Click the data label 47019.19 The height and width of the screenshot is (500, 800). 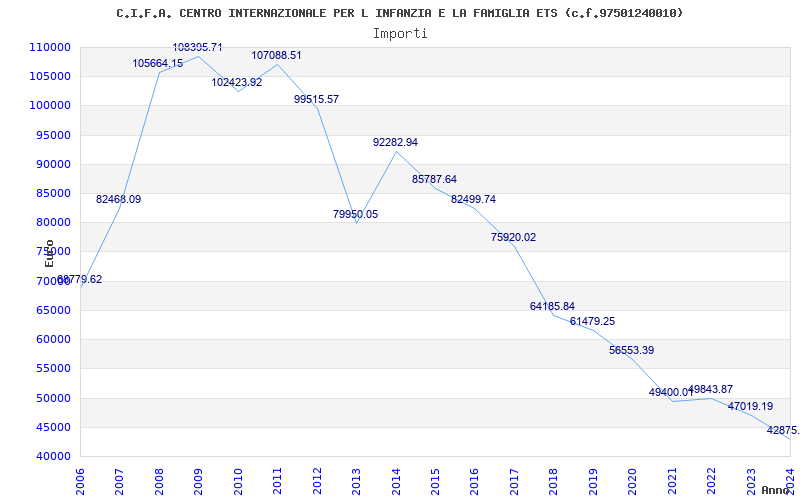751,407
